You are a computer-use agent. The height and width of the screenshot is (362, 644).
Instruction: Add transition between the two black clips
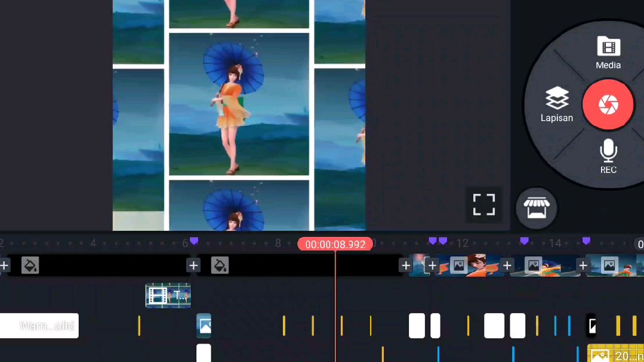tap(193, 265)
